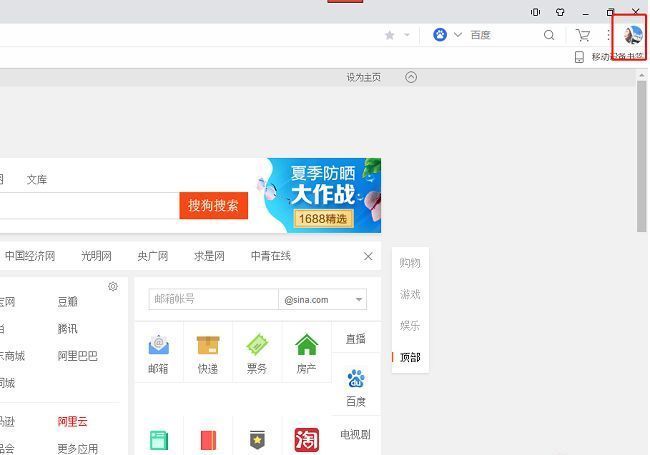Image resolution: width=650 pixels, height=455 pixels.
Task: Open the 央广网 link
Action: tap(153, 256)
